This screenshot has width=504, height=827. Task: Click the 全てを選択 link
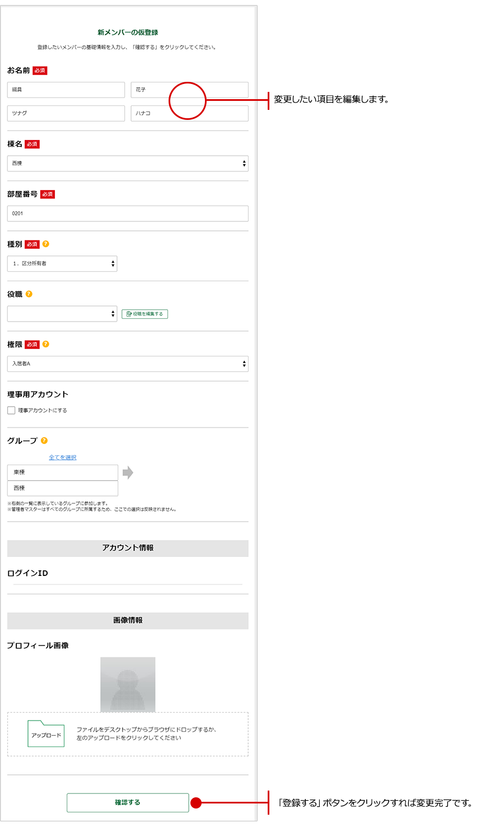point(63,458)
